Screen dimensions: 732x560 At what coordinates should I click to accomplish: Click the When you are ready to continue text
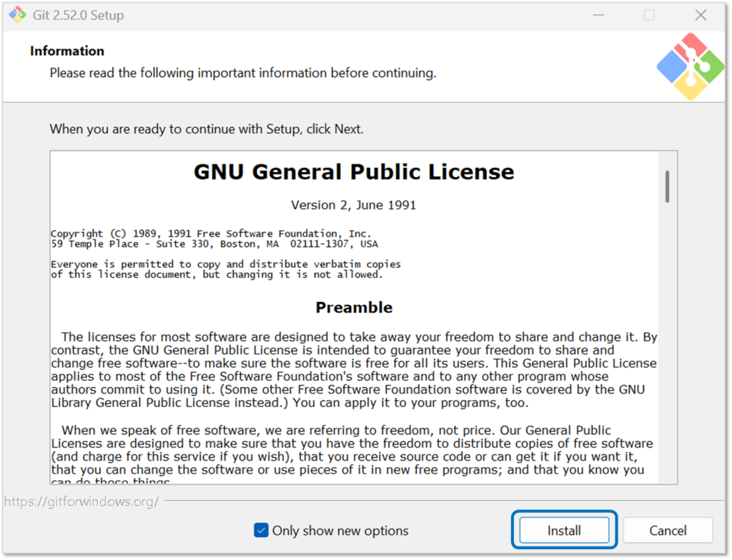(x=207, y=129)
